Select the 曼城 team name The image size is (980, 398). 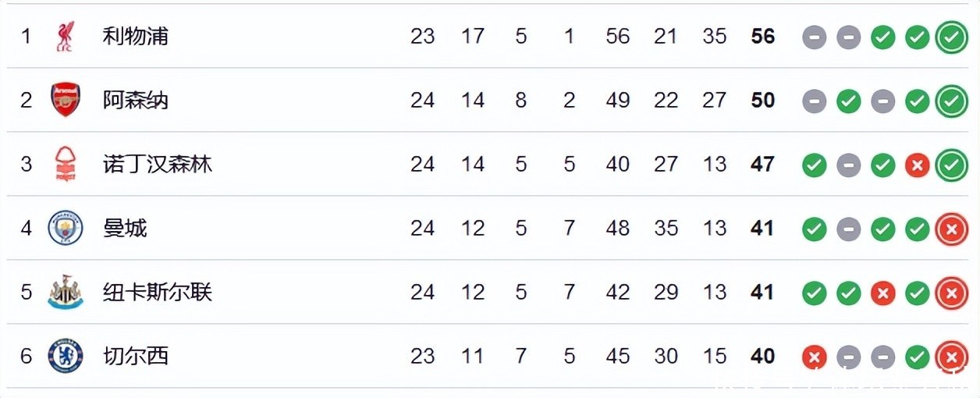click(x=125, y=228)
